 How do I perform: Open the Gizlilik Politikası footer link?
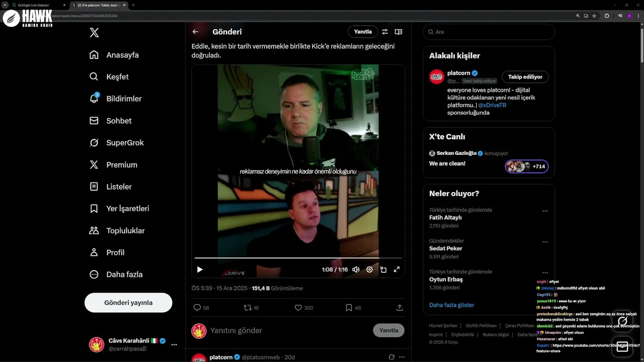tap(481, 326)
